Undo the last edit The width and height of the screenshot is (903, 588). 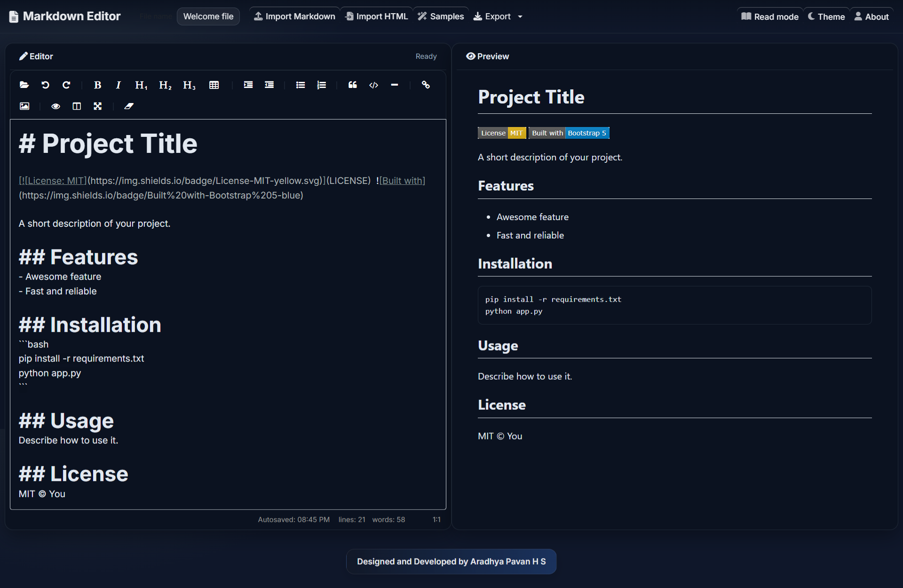click(x=45, y=85)
